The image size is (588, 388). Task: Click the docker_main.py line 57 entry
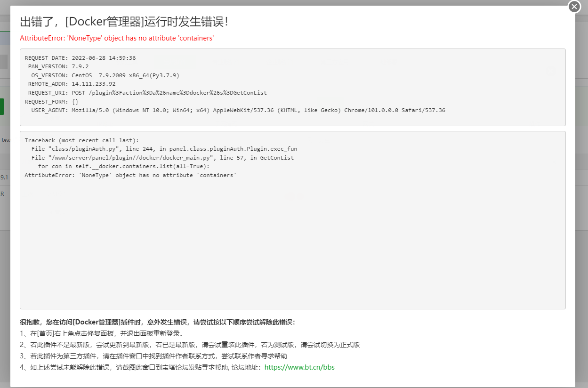tap(162, 158)
